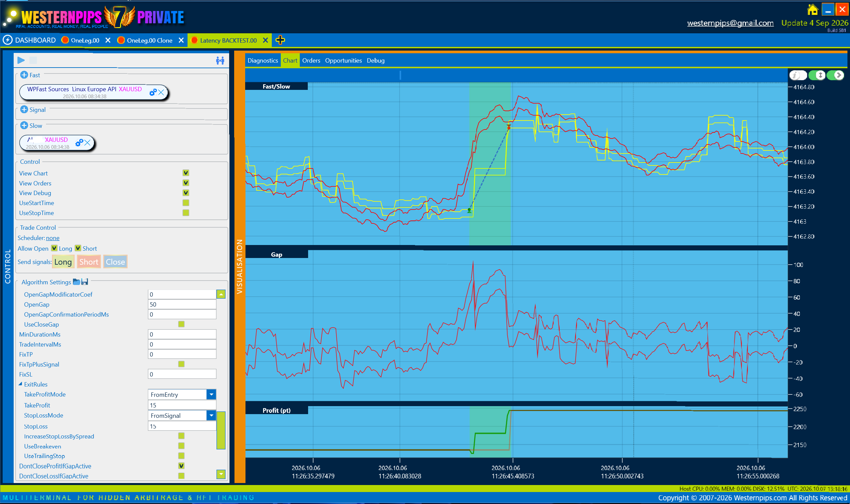Viewport: 850px width, 504px height.
Task: Open the Scheduler none link
Action: pyautogui.click(x=53, y=238)
